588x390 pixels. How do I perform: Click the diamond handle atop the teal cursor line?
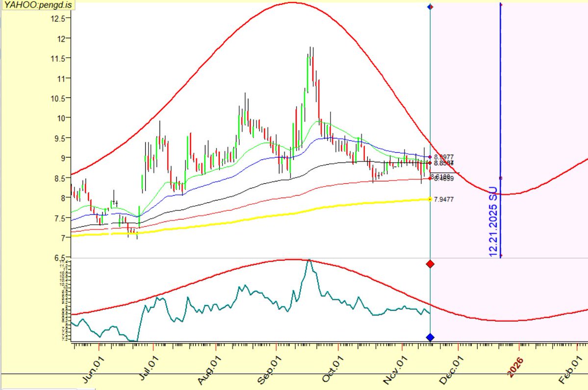click(x=430, y=7)
